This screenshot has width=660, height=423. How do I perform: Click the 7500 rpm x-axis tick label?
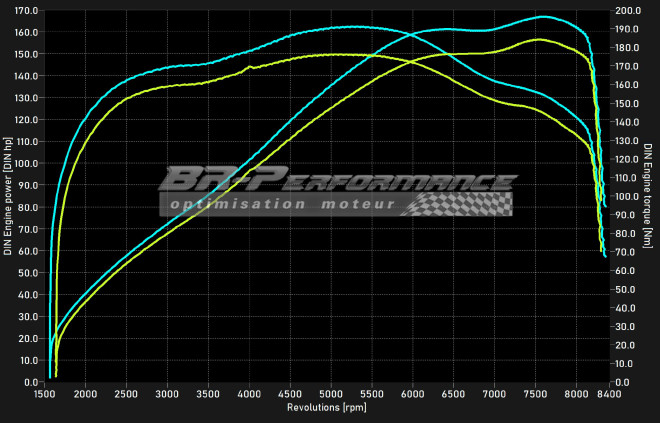[x=536, y=395]
